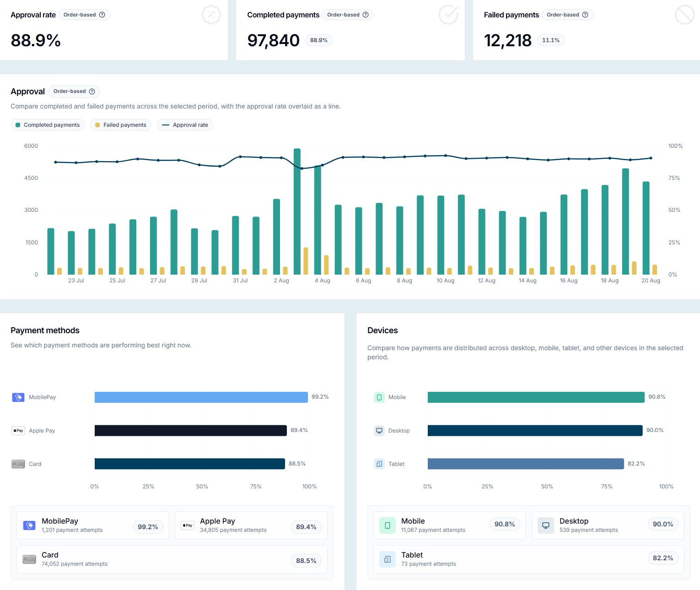The width and height of the screenshot is (700, 590).
Task: Click the '4 Aug' date label on the chart axis
Action: 323,281
